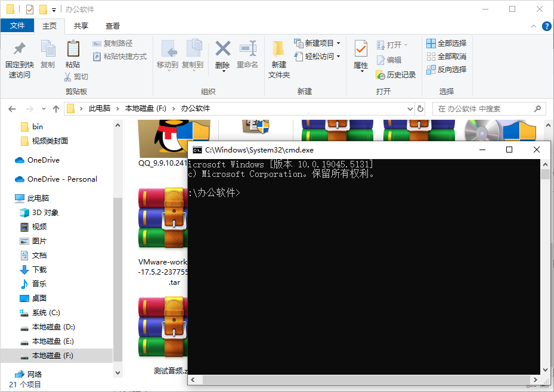
Task: Collapse the ribbon with the chevron
Action: (534, 26)
